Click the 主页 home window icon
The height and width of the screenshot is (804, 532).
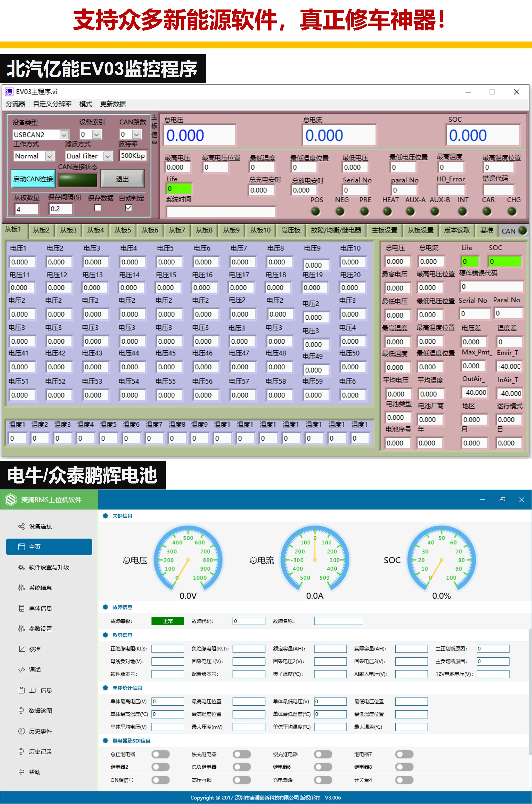[x=21, y=546]
